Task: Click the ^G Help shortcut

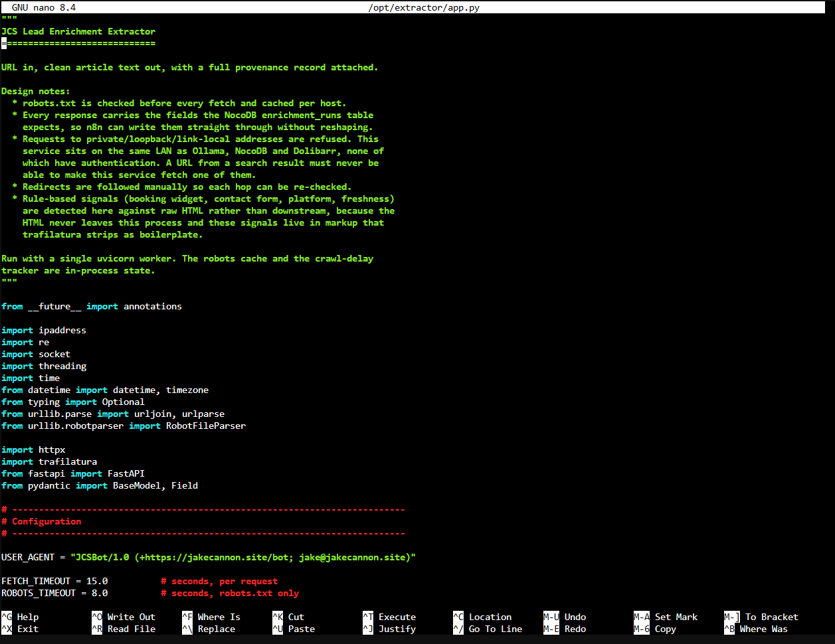Action: click(x=20, y=617)
